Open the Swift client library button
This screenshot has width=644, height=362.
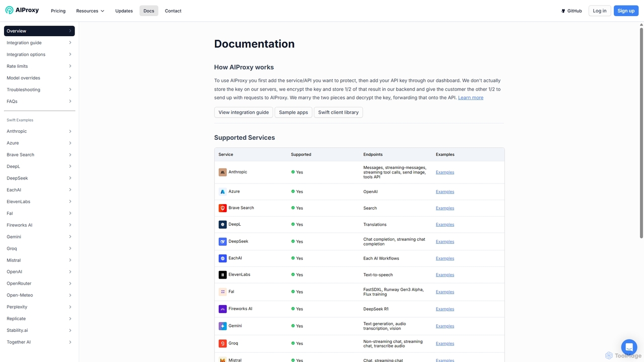tap(338, 112)
